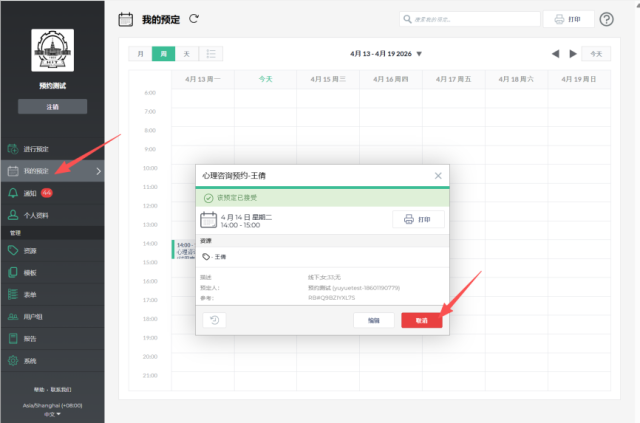Image resolution: width=640 pixels, height=423 pixels.
Task: Open 进行预定 in the sidebar menu
Action: tap(35, 148)
